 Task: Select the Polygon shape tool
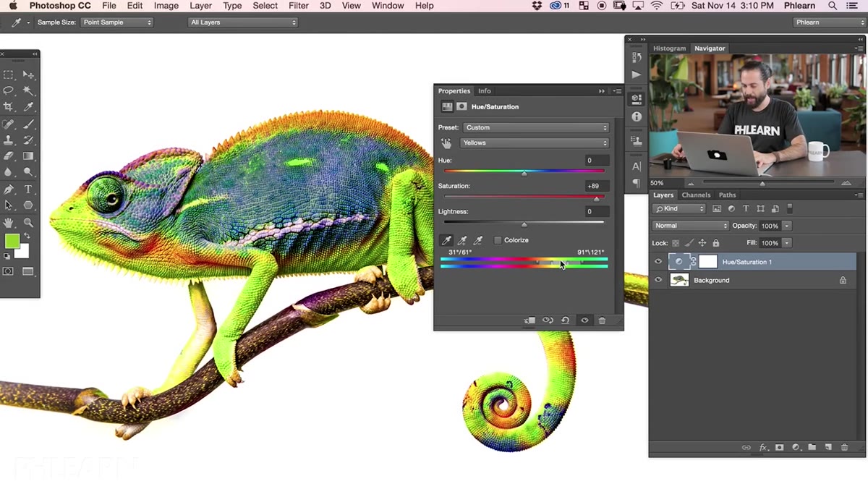28,205
